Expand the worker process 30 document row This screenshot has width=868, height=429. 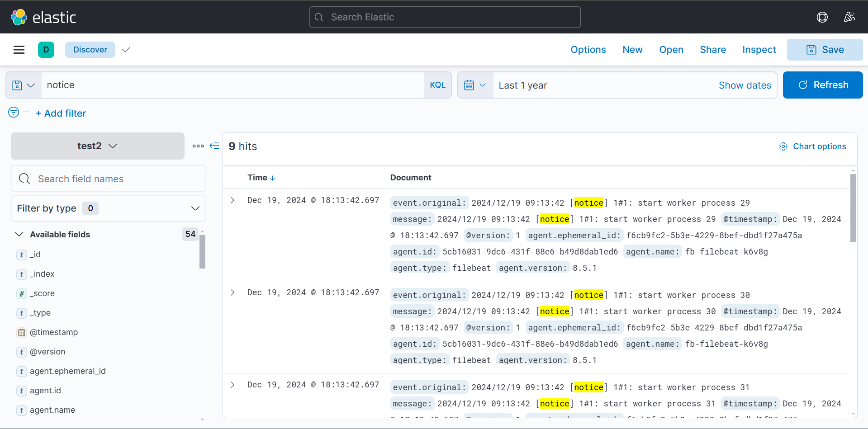click(x=232, y=292)
